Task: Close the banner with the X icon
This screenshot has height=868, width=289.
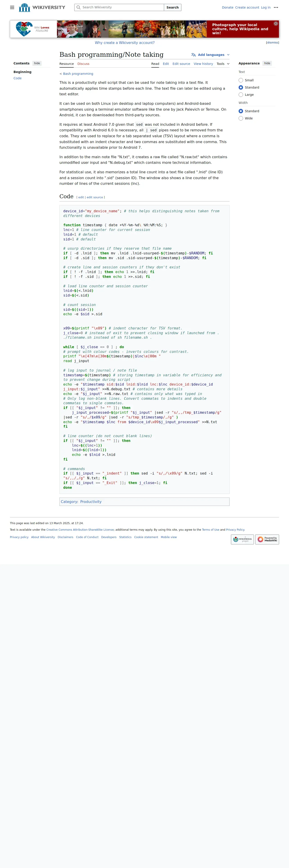Action: tap(275, 24)
